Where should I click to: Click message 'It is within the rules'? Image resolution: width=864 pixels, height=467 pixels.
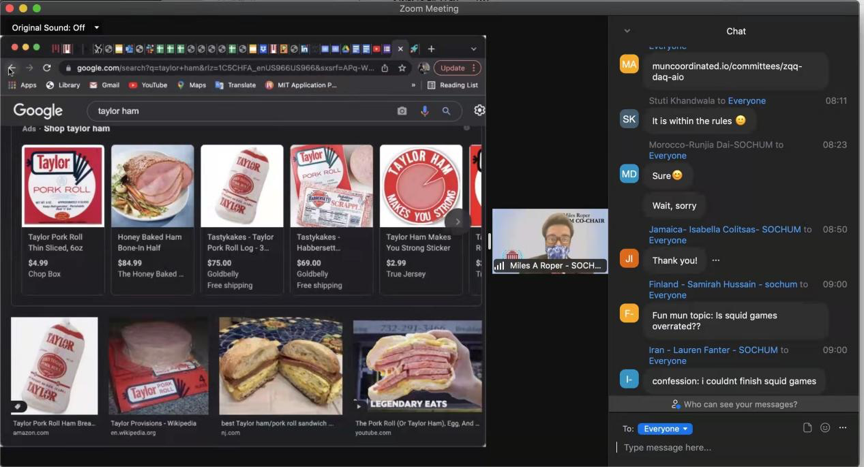click(699, 121)
